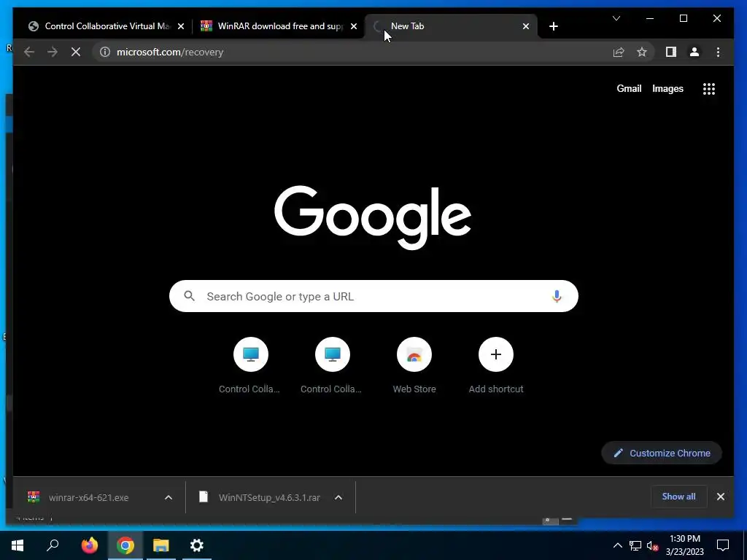Close the New Tab tab

[526, 27]
